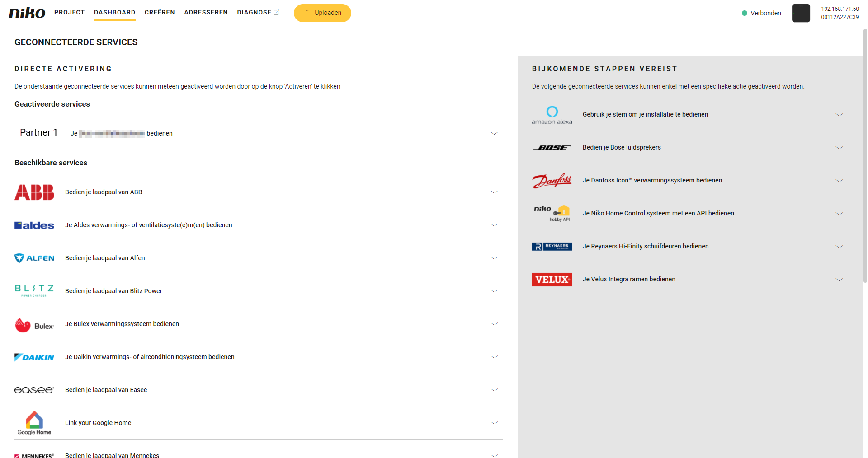Viewport: 868px width, 458px height.
Task: Expand the Blitz Power chevron
Action: (494, 291)
